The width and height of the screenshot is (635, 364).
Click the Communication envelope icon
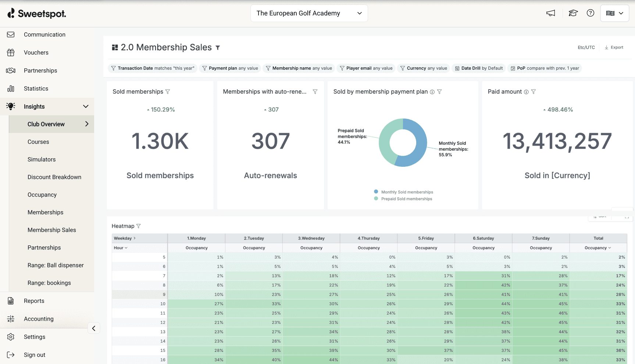(11, 35)
